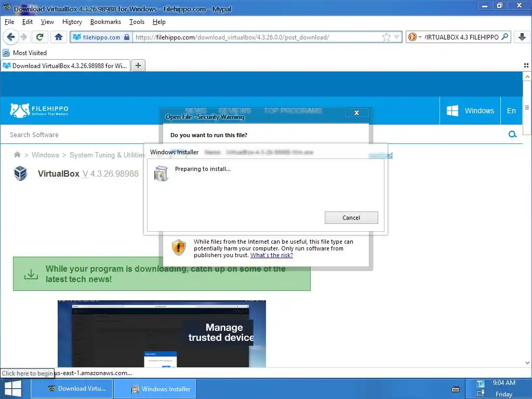Go back with the browser back arrow
This screenshot has height=399, width=532.
(x=10, y=37)
